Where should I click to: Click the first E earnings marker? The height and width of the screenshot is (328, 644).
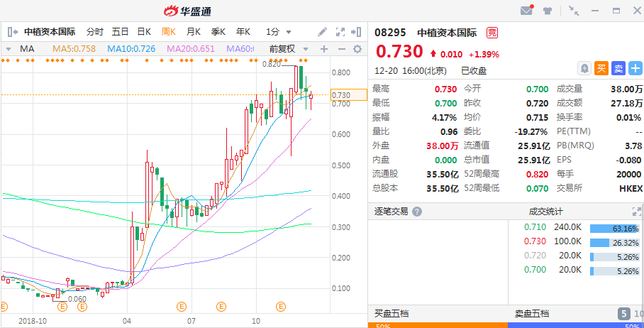click(x=4, y=306)
